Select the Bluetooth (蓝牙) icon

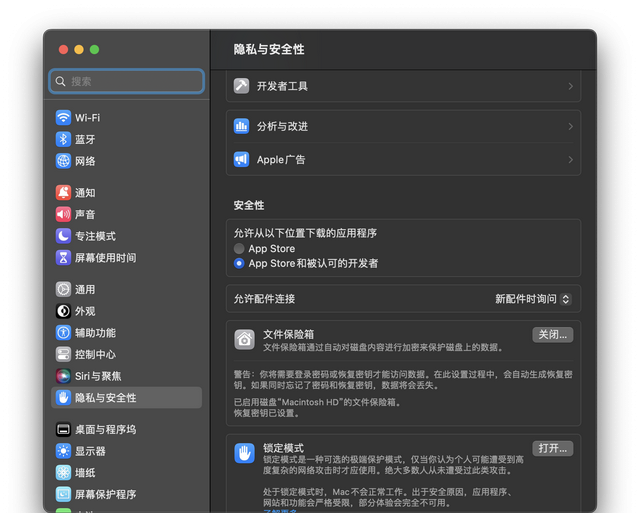pos(63,139)
